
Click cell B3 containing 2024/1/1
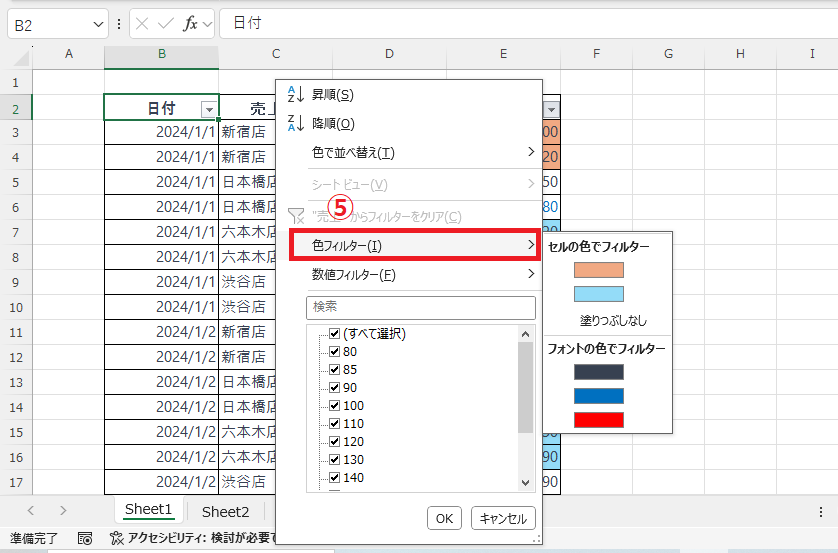coord(161,132)
